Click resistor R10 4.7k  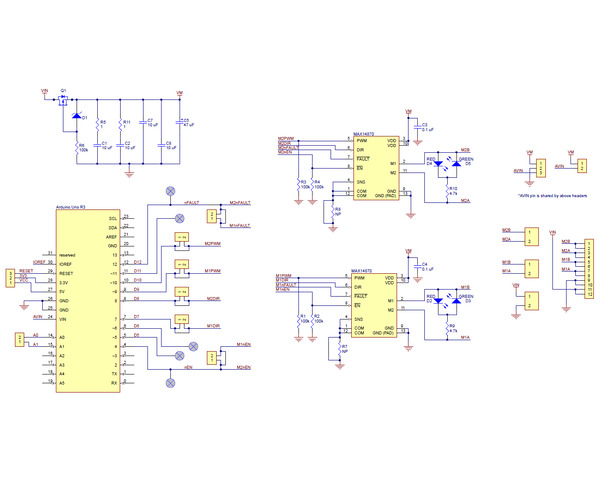tap(447, 191)
